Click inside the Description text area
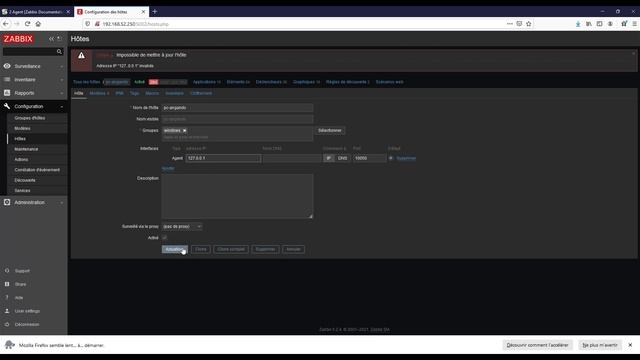Screen dimensions: 640x360 click(x=238, y=196)
